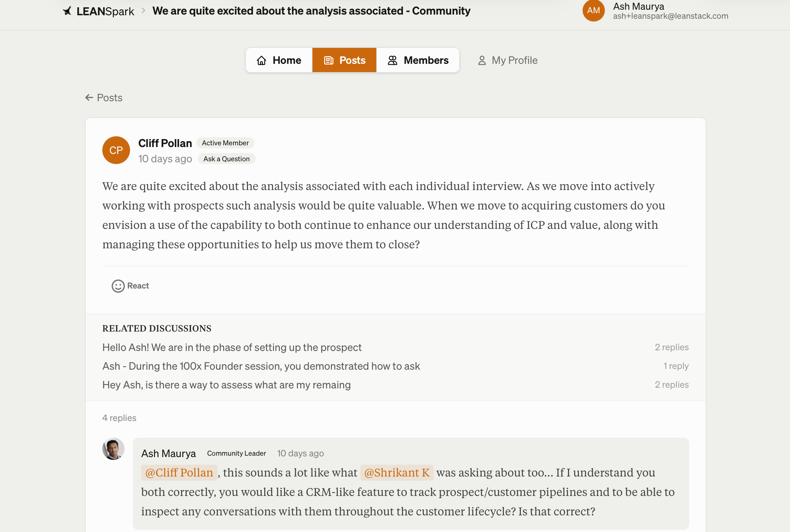The height and width of the screenshot is (532, 790).
Task: Click the LEANSpark bird logo icon
Action: tap(67, 11)
